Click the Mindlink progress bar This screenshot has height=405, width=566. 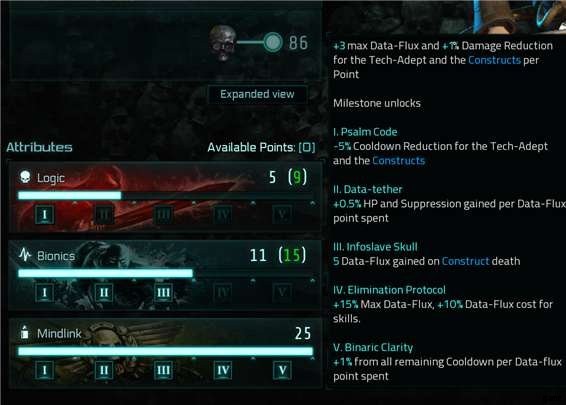pyautogui.click(x=166, y=351)
